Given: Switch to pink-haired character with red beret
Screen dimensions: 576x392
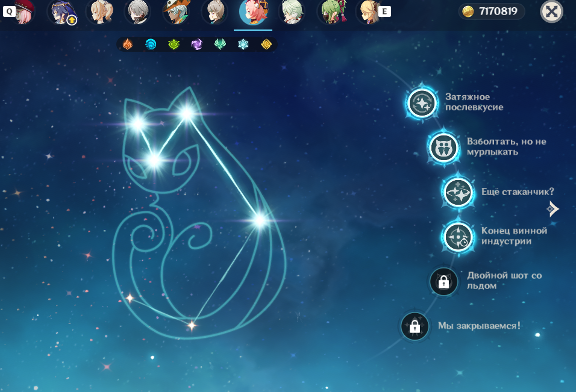Looking at the screenshot, I should (x=24, y=12).
